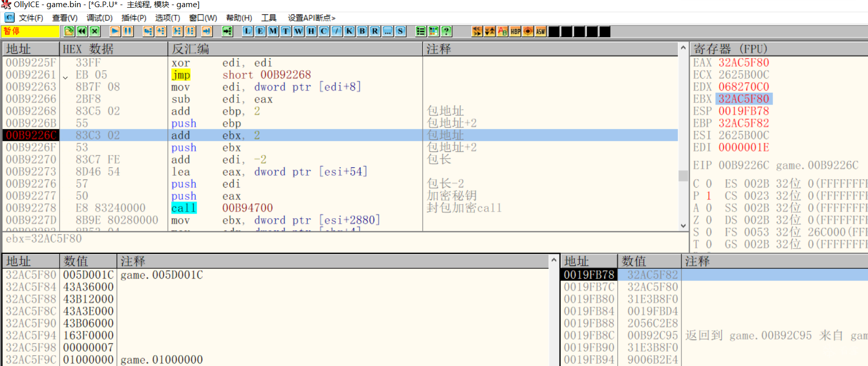The width and height of the screenshot is (868, 366).
Task: Close the debugged program with the X icon
Action: (x=95, y=31)
